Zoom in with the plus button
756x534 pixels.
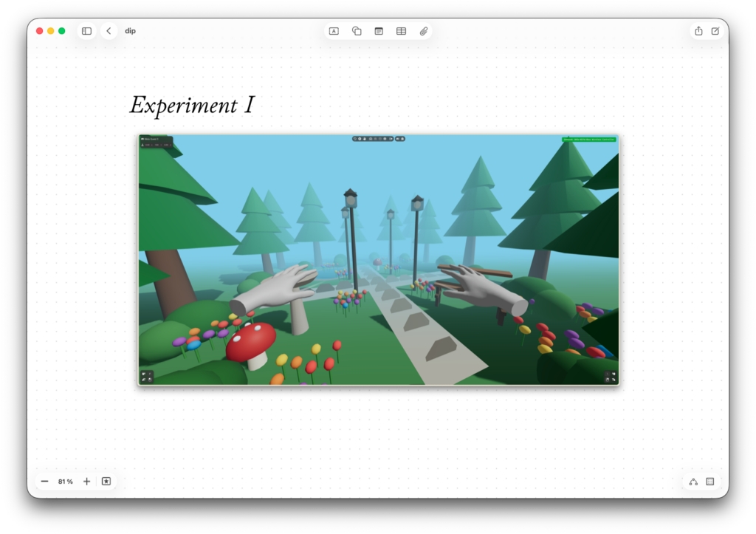pos(86,482)
